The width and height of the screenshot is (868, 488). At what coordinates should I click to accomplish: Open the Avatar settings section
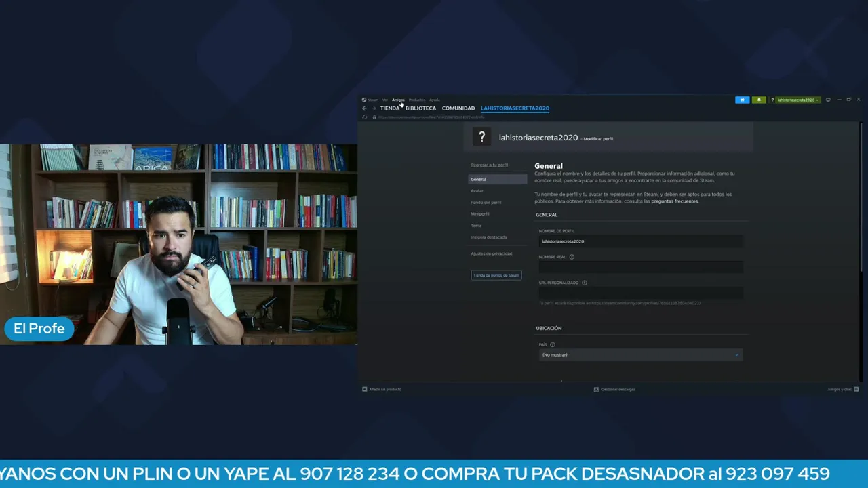[x=477, y=190]
